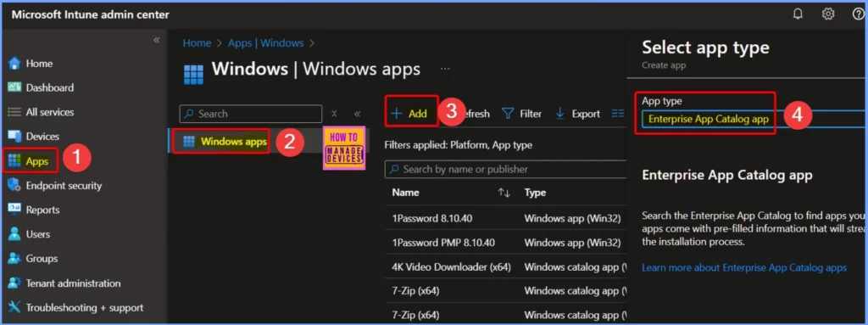Open the ellipsis menu beside Windows apps title
Viewport: 868px width, 325px height.
[444, 70]
